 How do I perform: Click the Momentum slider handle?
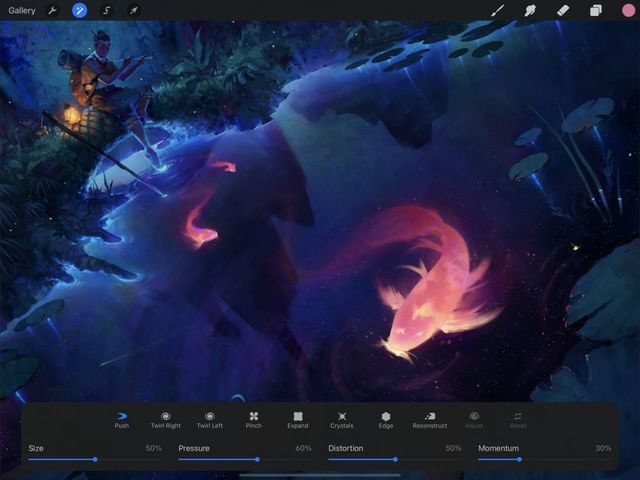tap(519, 459)
